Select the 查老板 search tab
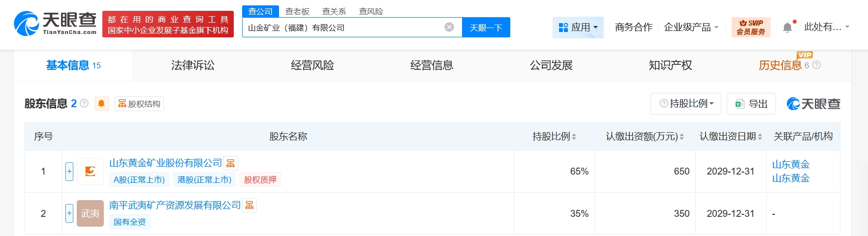The image size is (868, 236). coord(297,11)
